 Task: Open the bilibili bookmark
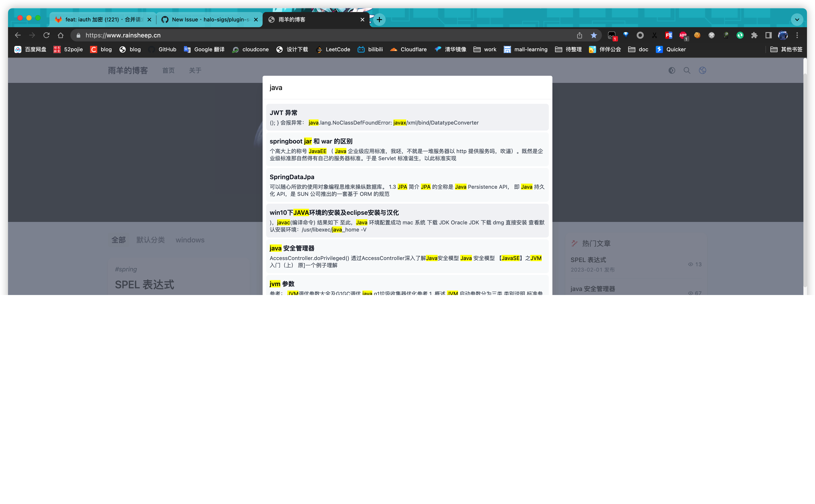point(370,49)
